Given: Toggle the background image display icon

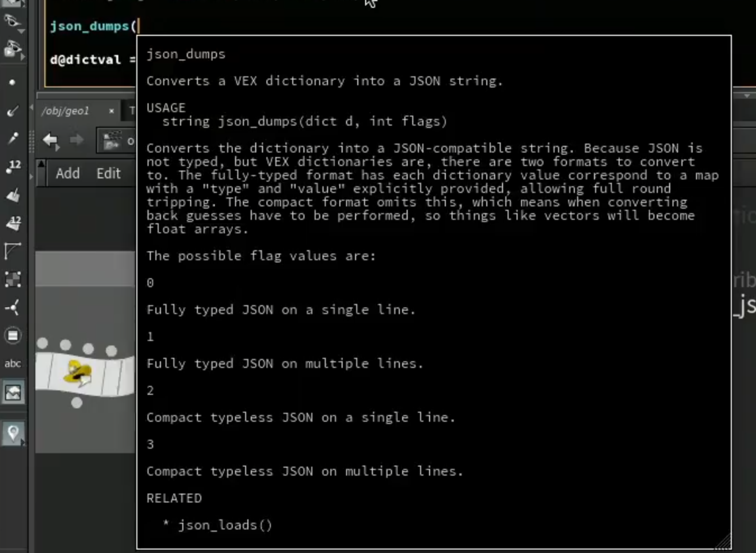Looking at the screenshot, I should [12, 392].
